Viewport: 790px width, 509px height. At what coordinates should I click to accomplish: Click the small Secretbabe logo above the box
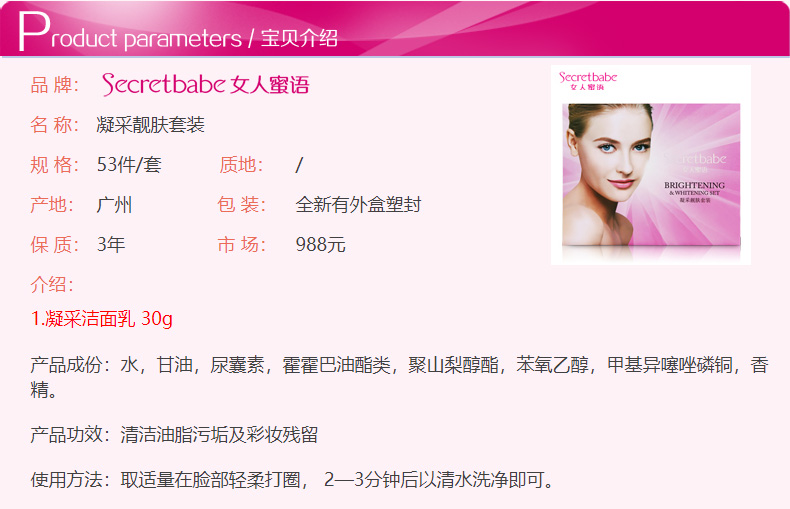pos(587,81)
